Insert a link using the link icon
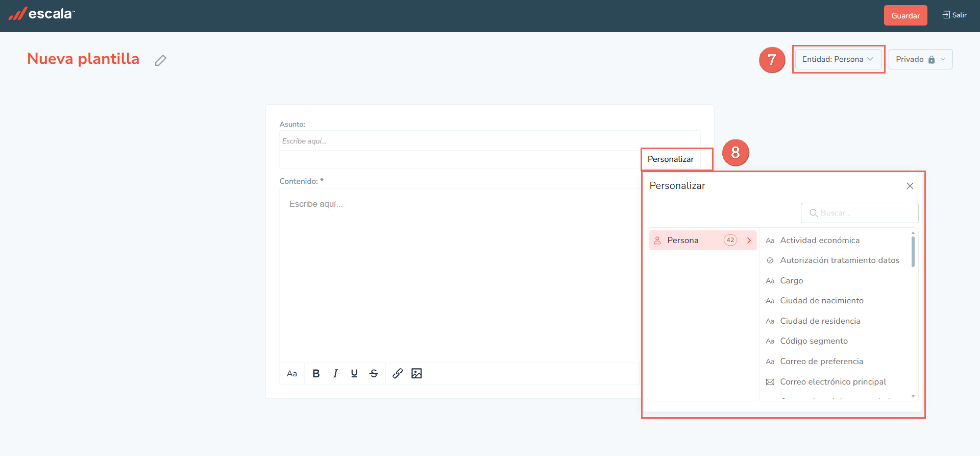This screenshot has width=980, height=456. 398,373
